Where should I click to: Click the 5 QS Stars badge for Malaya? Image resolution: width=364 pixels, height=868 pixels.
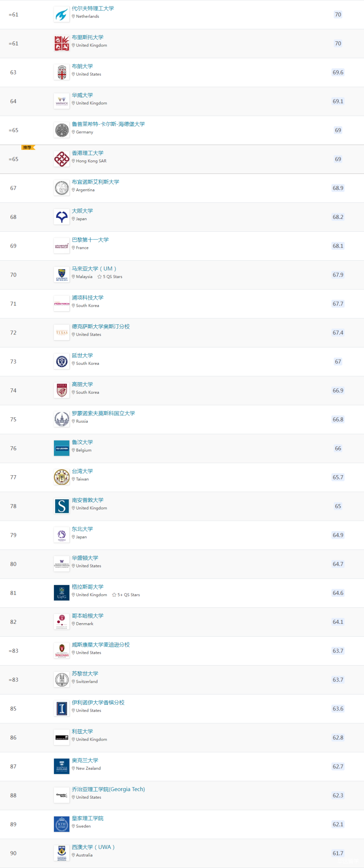coord(110,277)
